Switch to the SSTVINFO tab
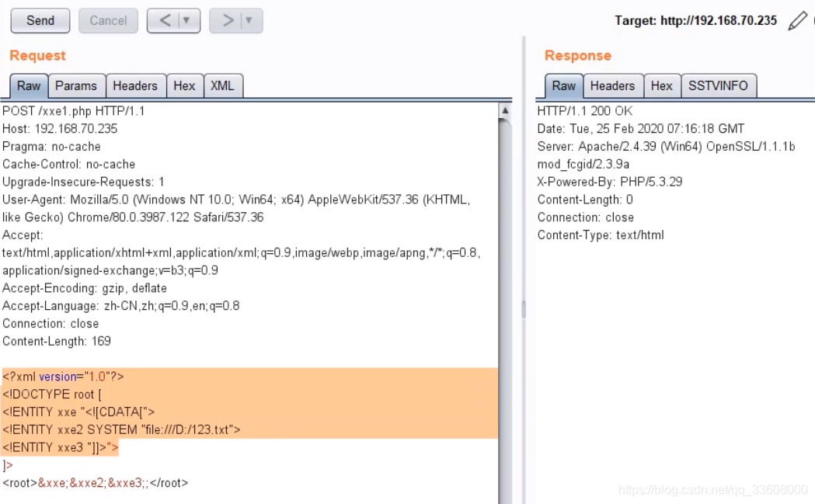Image resolution: width=815 pixels, height=504 pixels. click(718, 85)
